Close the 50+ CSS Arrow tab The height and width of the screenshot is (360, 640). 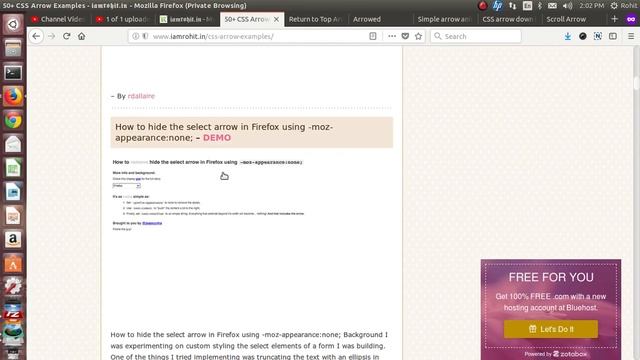tap(276, 19)
